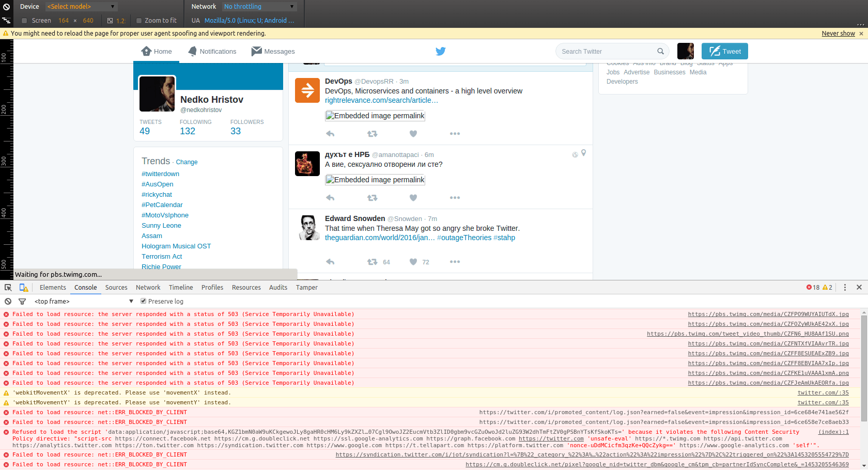Uncheck the Preserve log checkbox
Image resolution: width=868 pixels, height=472 pixels.
pos(144,302)
